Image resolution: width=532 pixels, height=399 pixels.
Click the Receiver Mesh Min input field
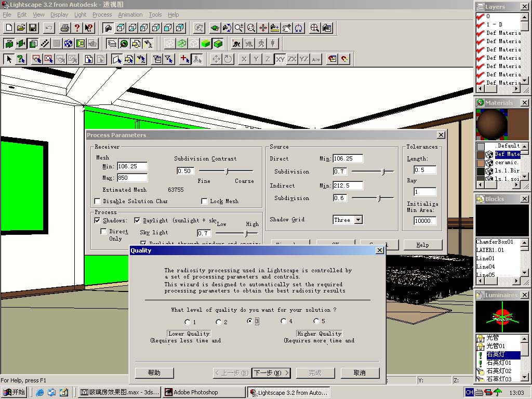pyautogui.click(x=132, y=166)
